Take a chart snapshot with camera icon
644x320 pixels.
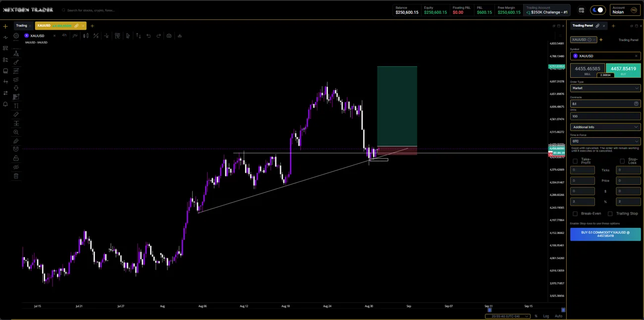(x=169, y=36)
